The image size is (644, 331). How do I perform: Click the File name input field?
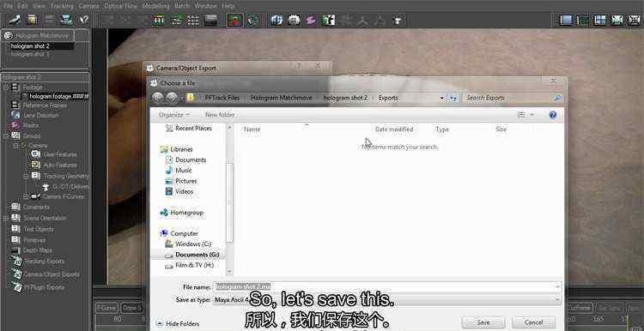[386, 287]
